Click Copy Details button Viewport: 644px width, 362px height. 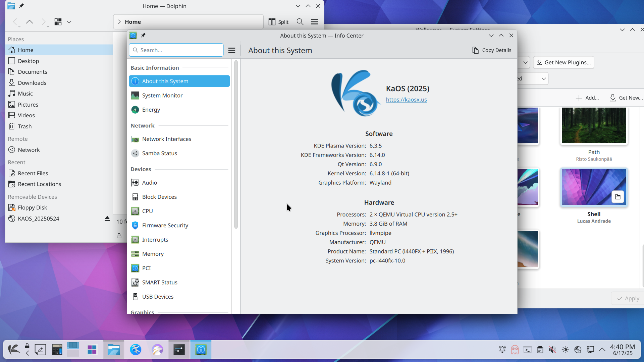pyautogui.click(x=492, y=50)
